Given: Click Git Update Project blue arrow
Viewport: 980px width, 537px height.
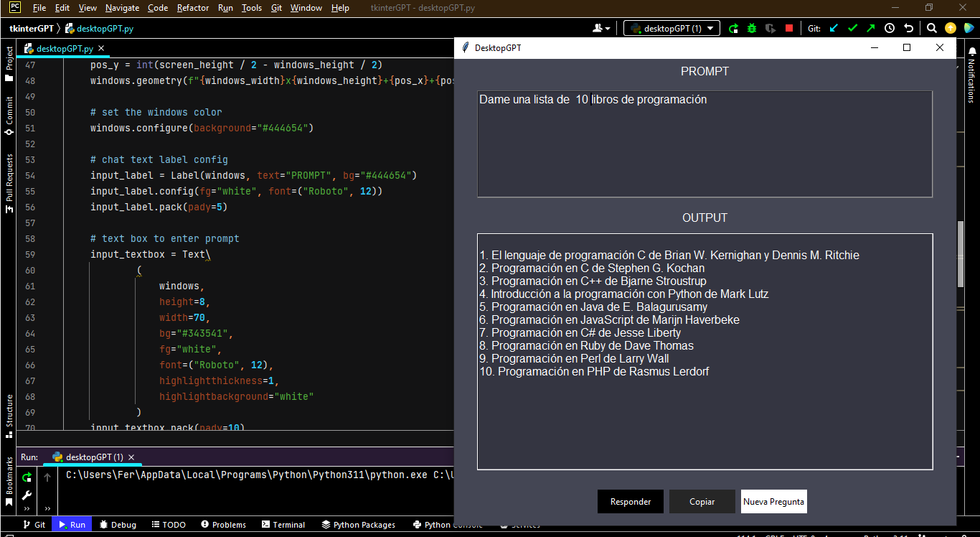Looking at the screenshot, I should (x=834, y=29).
